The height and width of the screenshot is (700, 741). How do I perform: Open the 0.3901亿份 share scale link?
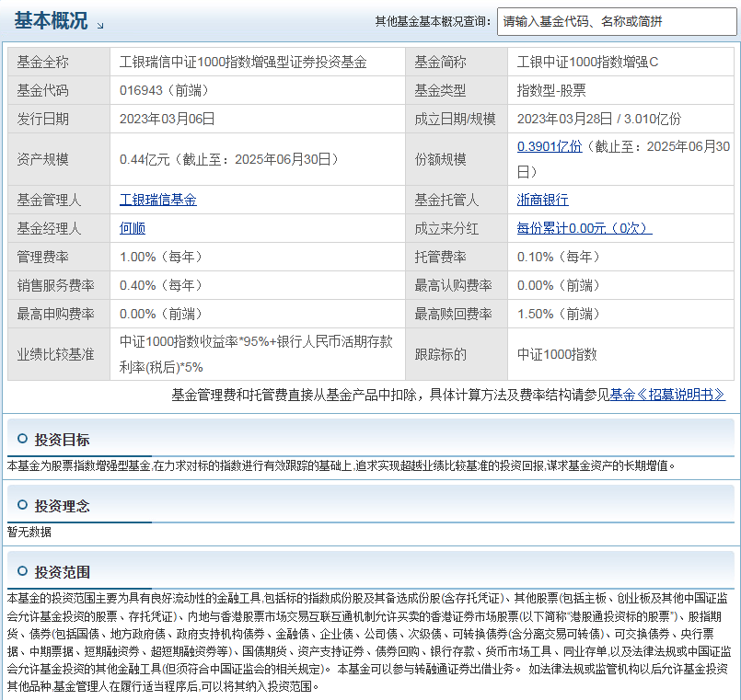pyautogui.click(x=550, y=146)
